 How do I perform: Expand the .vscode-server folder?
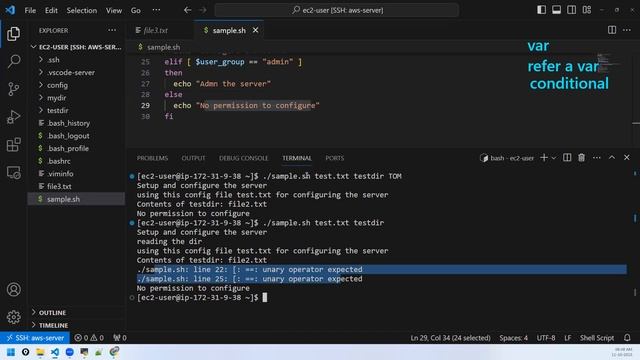coord(76,72)
